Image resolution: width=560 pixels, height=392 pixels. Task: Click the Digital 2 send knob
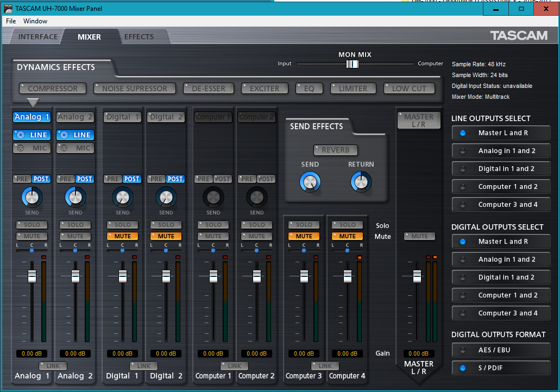(x=166, y=197)
